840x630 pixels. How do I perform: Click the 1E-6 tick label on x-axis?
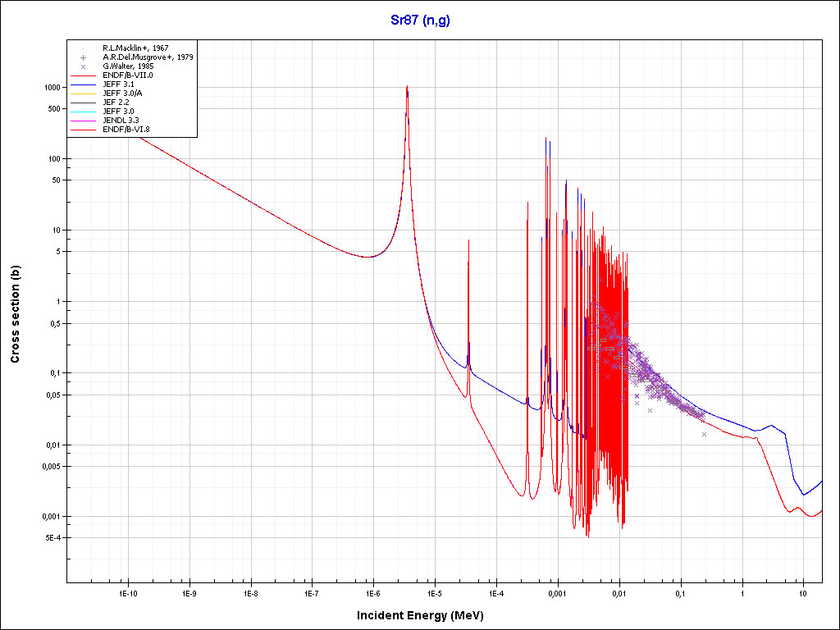[372, 592]
